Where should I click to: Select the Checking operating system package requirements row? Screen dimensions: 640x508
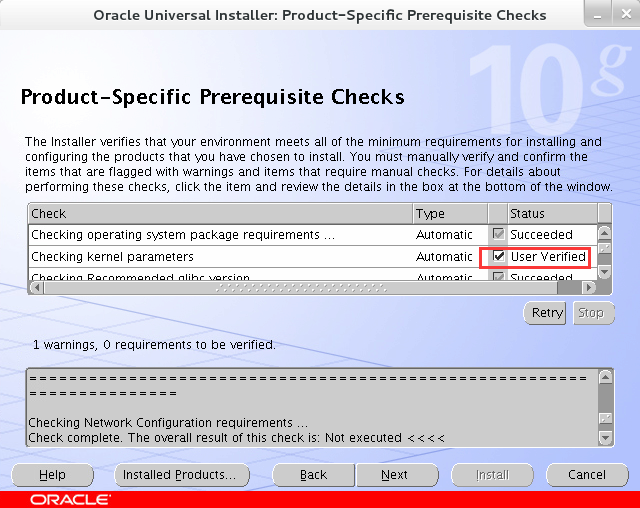pos(313,235)
